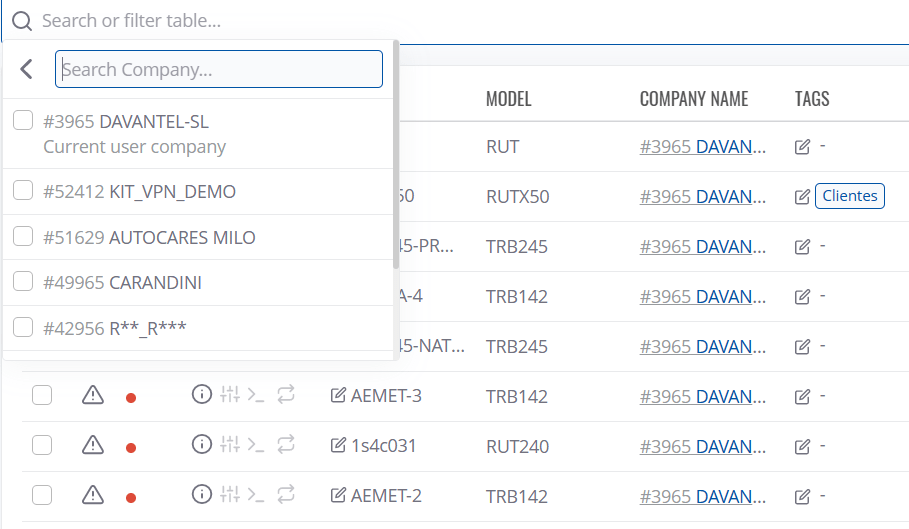Open the CLI terminal icon for AEMET-2
Image resolution: width=909 pixels, height=529 pixels.
click(x=256, y=494)
